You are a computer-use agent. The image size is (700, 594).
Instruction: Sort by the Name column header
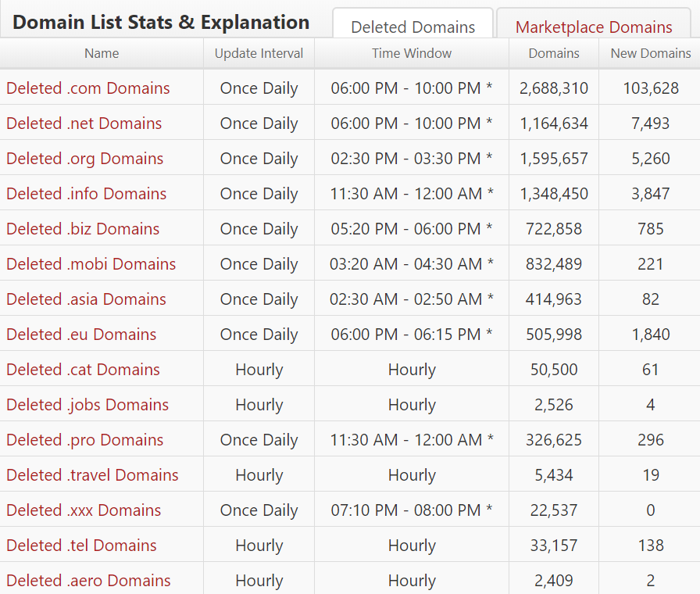point(102,53)
